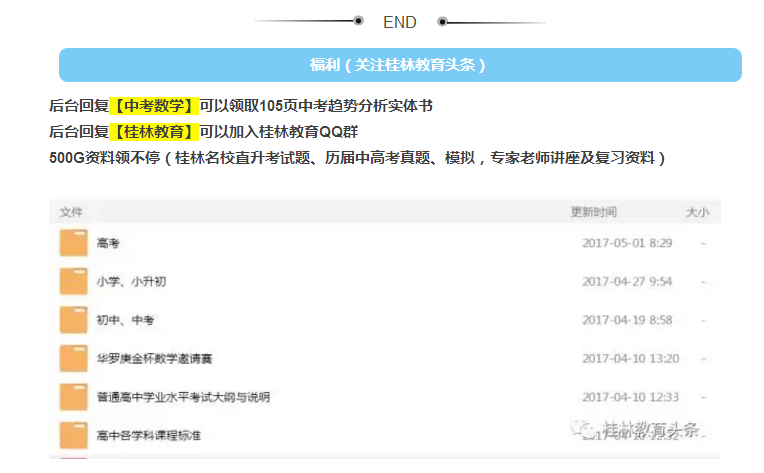
Task: Click the highlighted 【桂林教育】 keyword
Action: [154, 132]
